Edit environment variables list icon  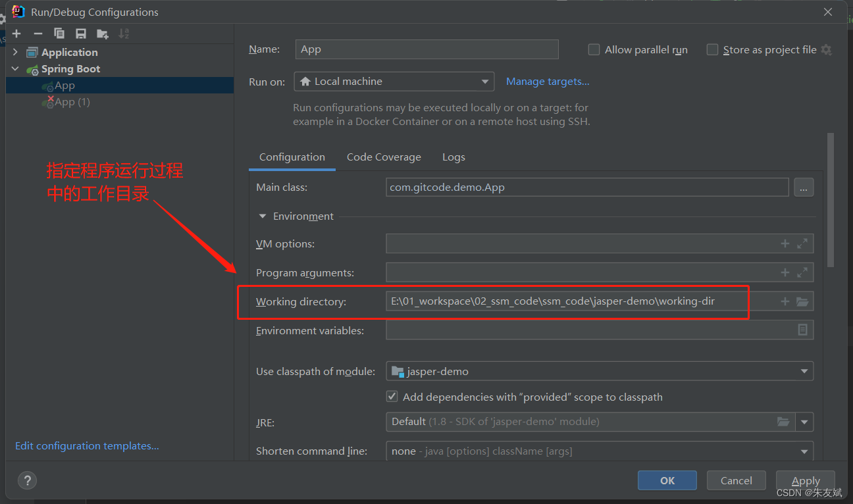point(802,330)
